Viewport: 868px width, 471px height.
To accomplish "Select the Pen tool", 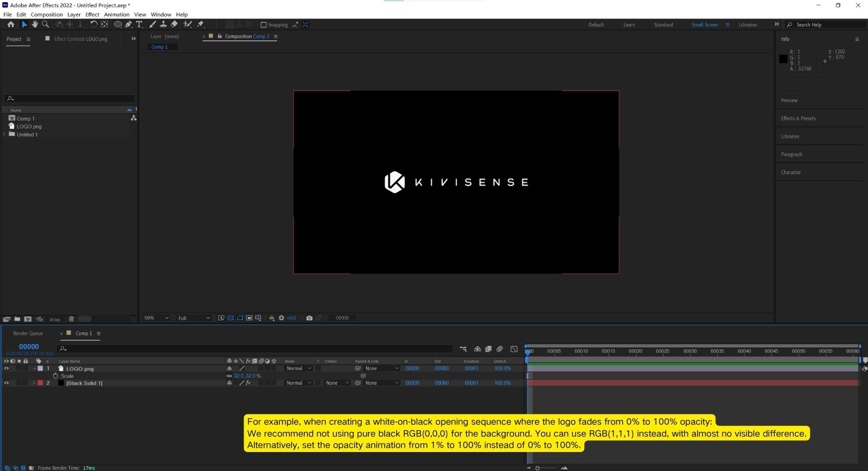I will tap(129, 24).
